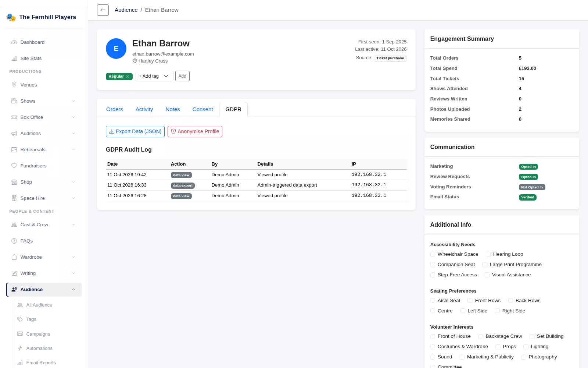This screenshot has width=588, height=368.
Task: Follow the Audience breadcrumb link
Action: [126, 10]
